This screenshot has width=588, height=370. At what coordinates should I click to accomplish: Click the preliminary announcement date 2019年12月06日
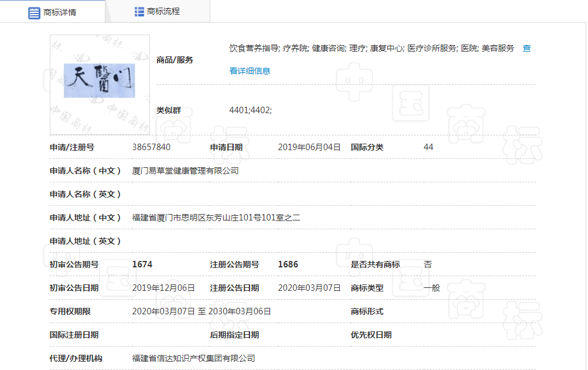point(163,288)
